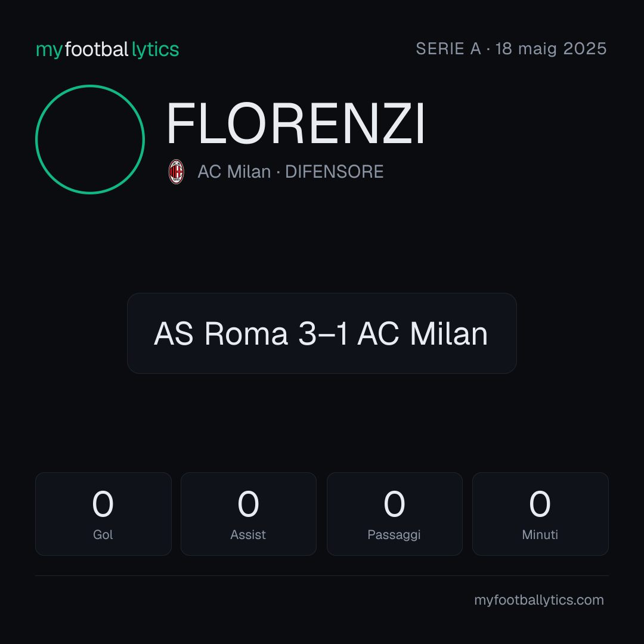644x644 pixels.
Task: Click the Gol stat card
Action: (103, 514)
